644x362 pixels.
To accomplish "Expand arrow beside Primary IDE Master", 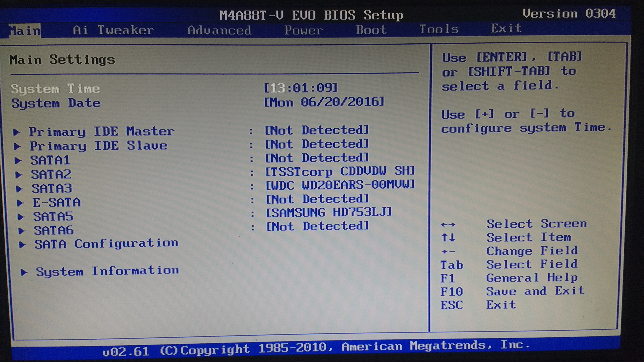I will point(17,132).
